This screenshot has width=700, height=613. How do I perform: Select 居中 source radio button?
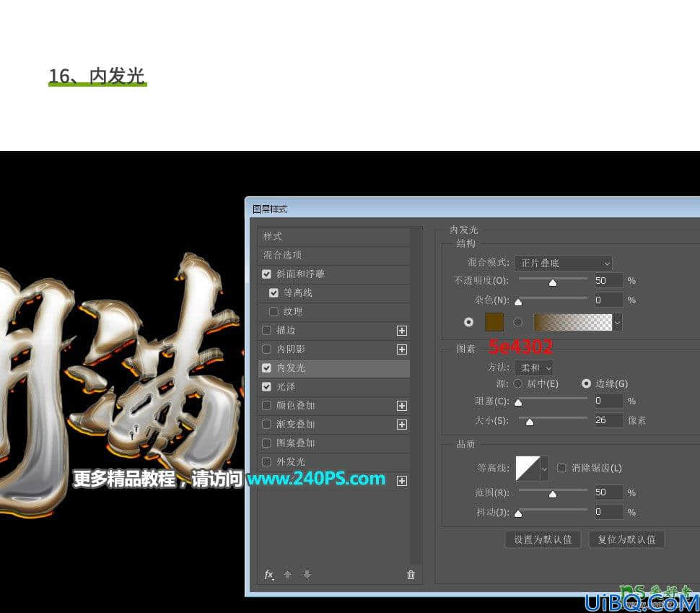pyautogui.click(x=518, y=383)
